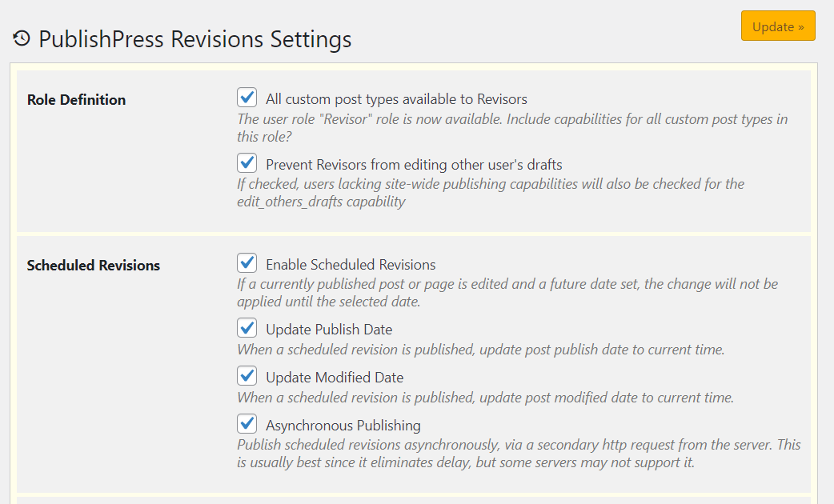The image size is (834, 504).
Task: Click the 'Revisor' role availability description text
Action: point(512,128)
